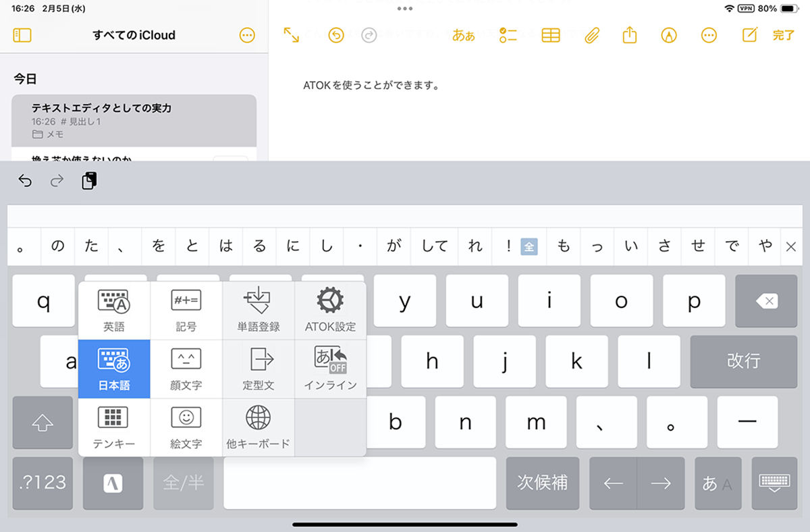Viewport: 810px width, 532px height.
Task: Open 定型文 boilerplate phrases
Action: [x=259, y=369]
